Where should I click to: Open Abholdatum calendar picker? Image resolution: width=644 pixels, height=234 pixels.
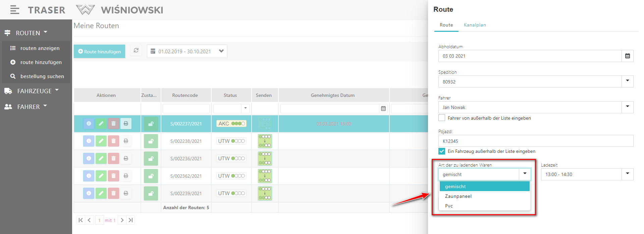(x=627, y=56)
